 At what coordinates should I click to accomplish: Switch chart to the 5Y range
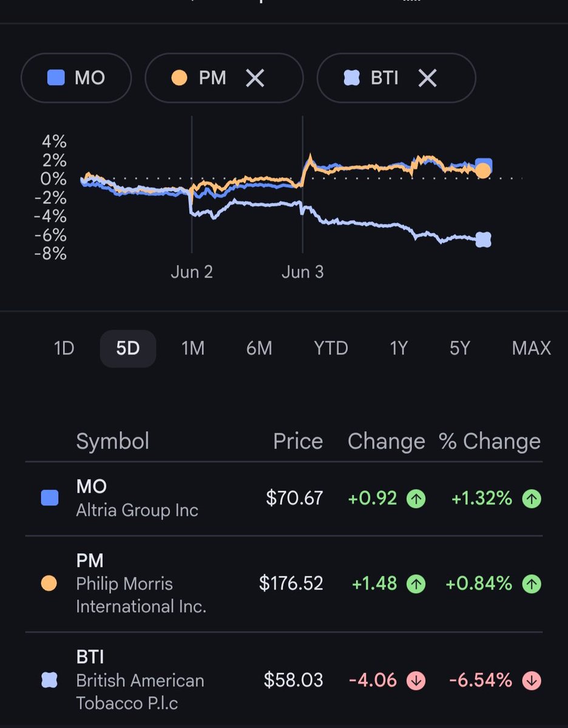(460, 348)
